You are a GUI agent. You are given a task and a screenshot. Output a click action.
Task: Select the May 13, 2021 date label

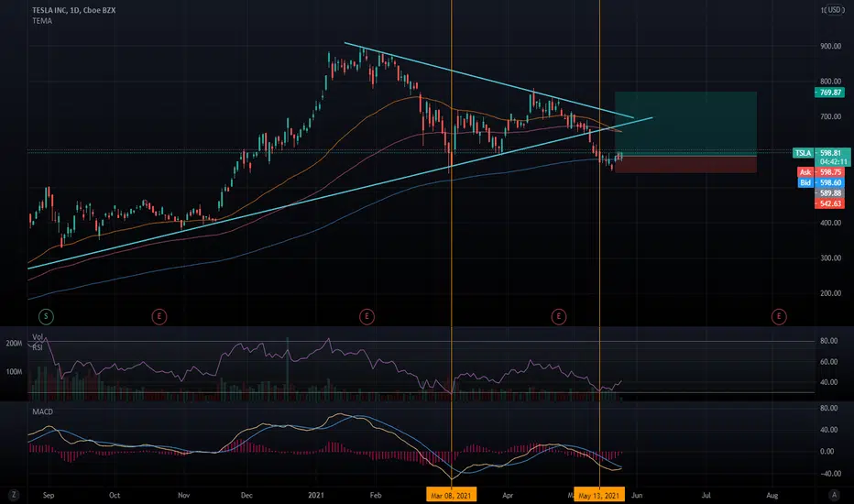tap(599, 495)
